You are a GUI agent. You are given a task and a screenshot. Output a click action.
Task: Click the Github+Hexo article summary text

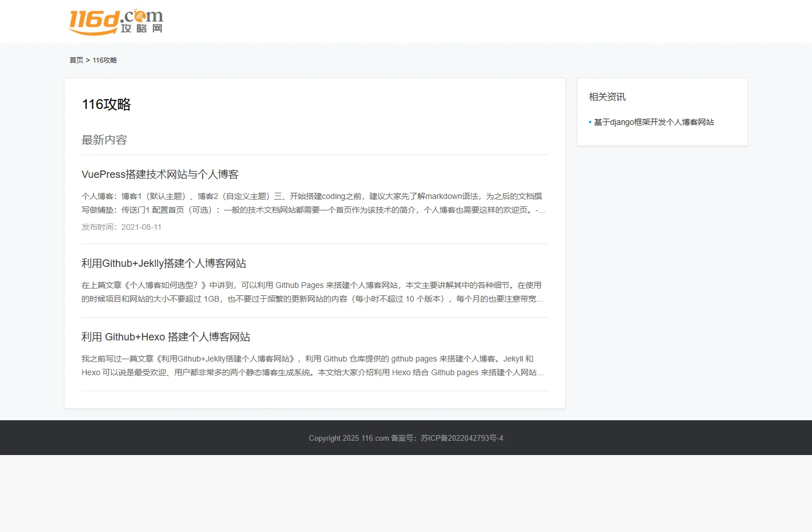pos(313,366)
